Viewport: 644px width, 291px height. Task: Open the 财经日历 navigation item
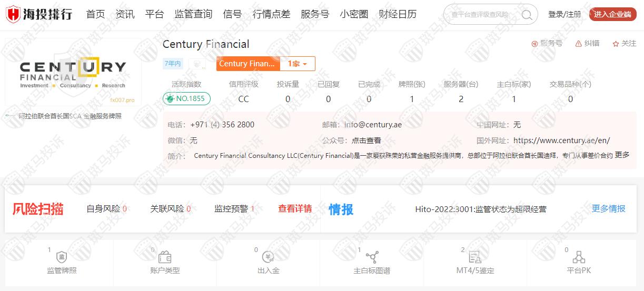[x=398, y=14]
